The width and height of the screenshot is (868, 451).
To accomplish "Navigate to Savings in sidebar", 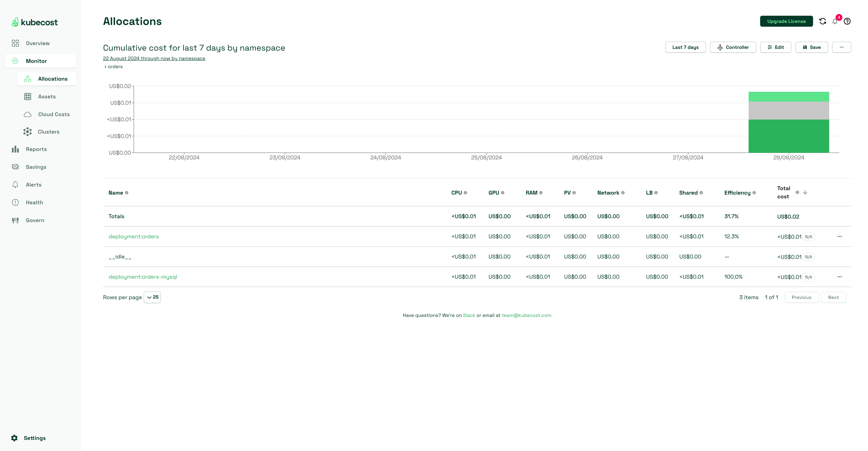I will (x=36, y=167).
